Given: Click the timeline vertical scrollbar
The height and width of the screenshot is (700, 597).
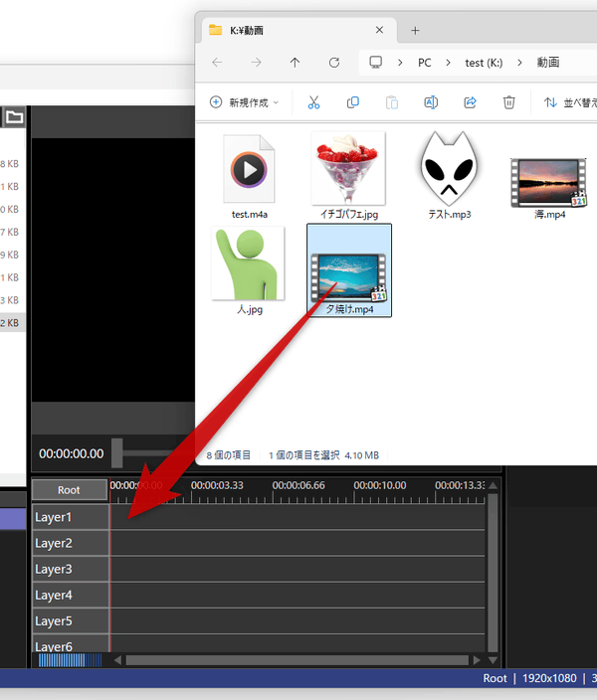Looking at the screenshot, I should (x=493, y=573).
